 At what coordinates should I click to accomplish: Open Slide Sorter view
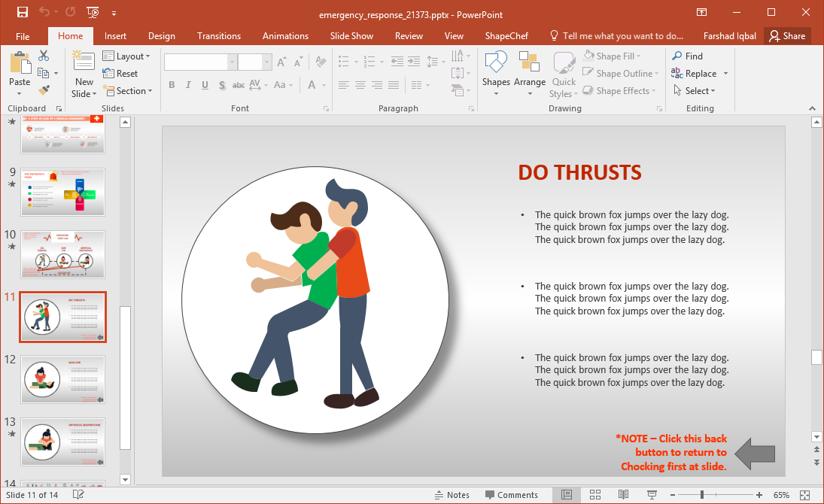click(594, 495)
